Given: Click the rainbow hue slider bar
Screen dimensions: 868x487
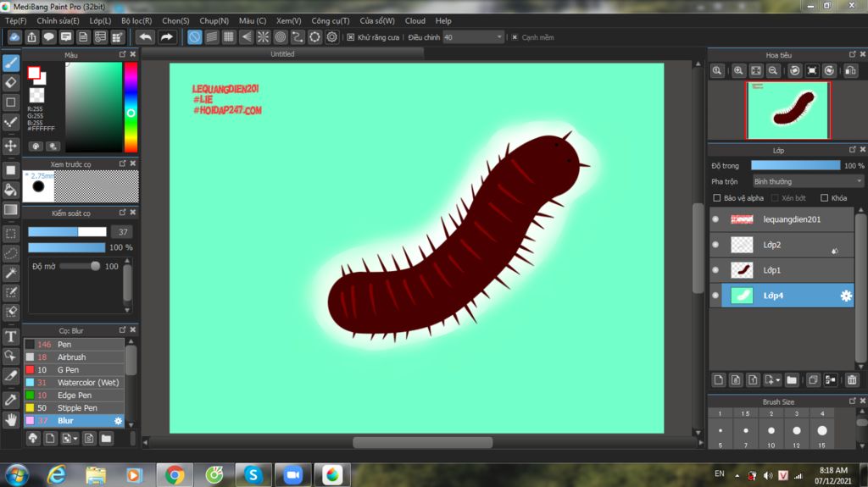Looking at the screenshot, I should [x=131, y=107].
